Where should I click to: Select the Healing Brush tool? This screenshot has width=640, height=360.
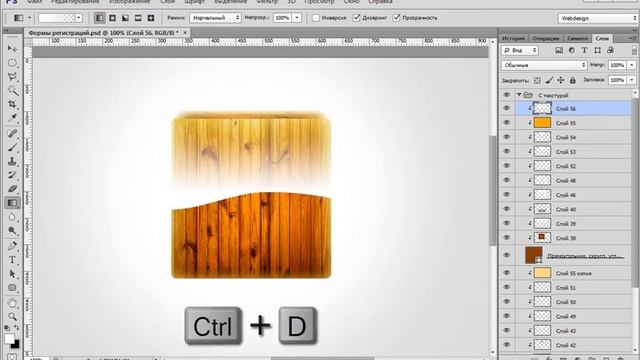(12, 133)
